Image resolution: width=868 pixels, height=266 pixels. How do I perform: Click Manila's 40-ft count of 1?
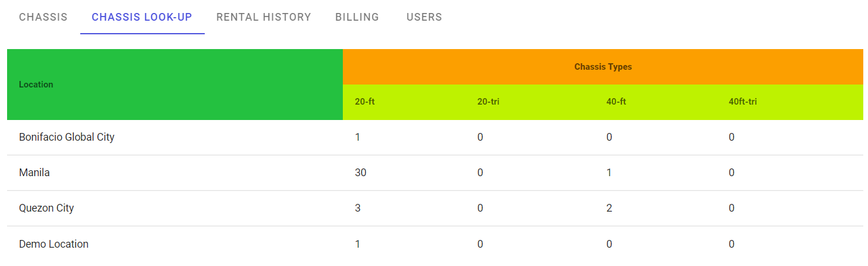click(x=609, y=173)
